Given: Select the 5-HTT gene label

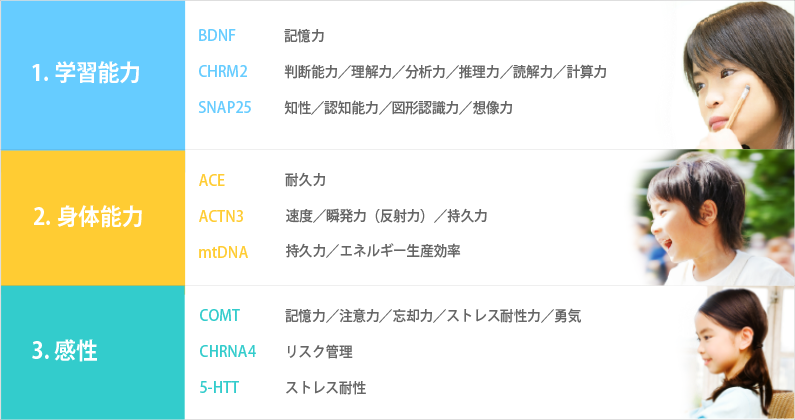Looking at the screenshot, I should click(x=219, y=388).
